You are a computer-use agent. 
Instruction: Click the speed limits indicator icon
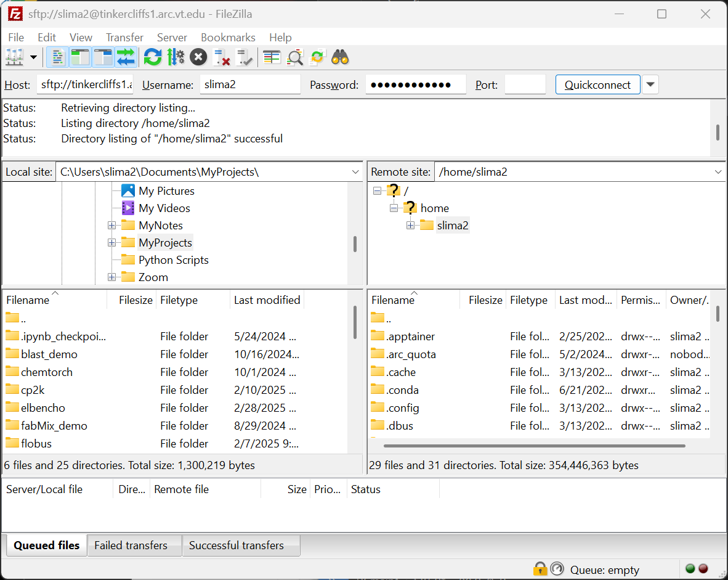click(x=557, y=569)
